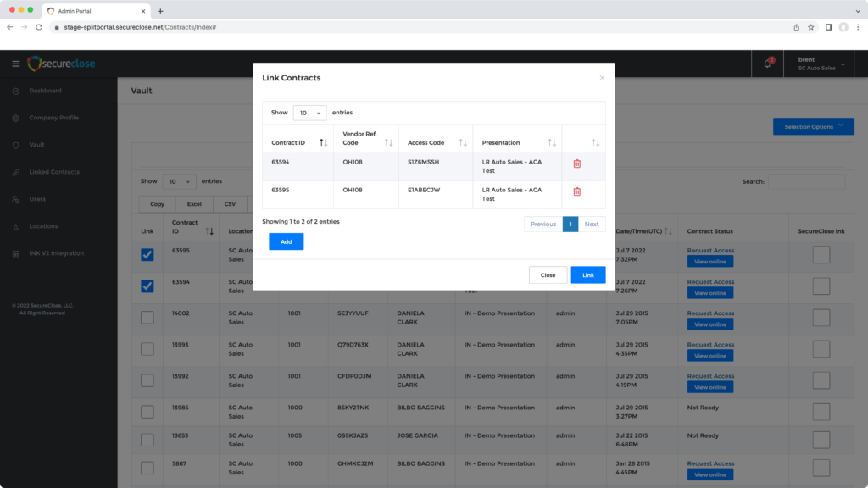Bookmark this page with star icon

(811, 27)
